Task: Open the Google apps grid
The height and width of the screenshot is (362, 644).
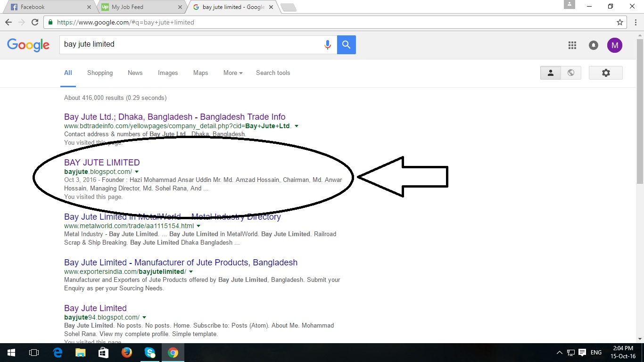Action: click(x=572, y=45)
